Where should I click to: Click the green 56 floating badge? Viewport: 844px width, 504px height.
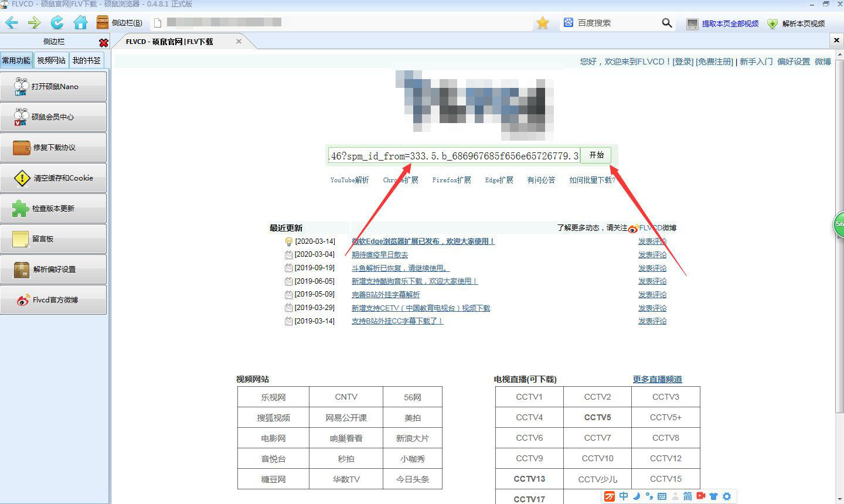point(839,224)
